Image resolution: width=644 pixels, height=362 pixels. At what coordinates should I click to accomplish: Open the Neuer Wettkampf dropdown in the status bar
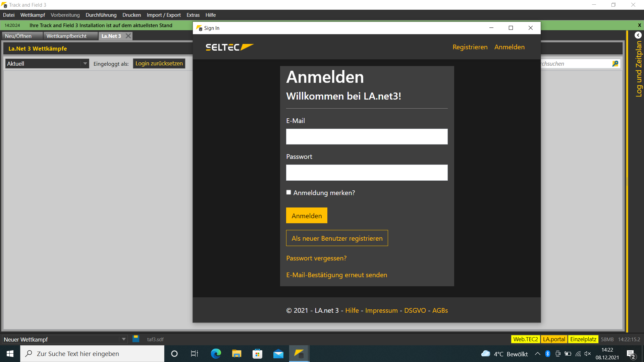click(65, 339)
